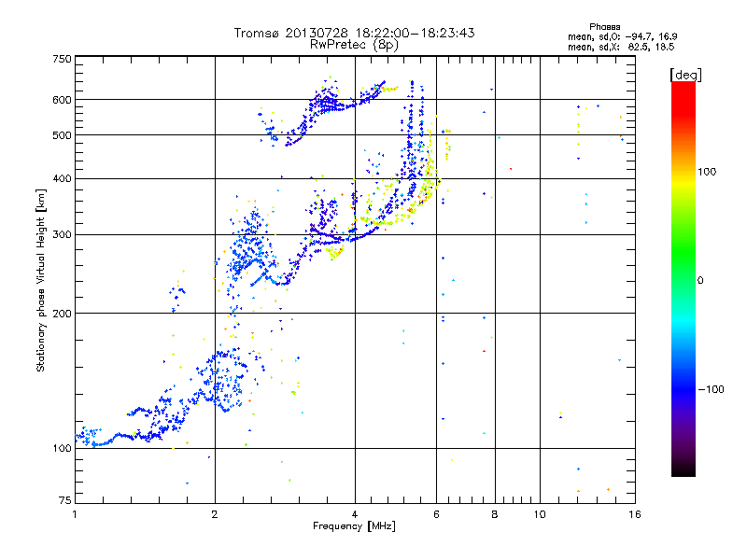Click the x-axis tick label '10'

coord(540,514)
